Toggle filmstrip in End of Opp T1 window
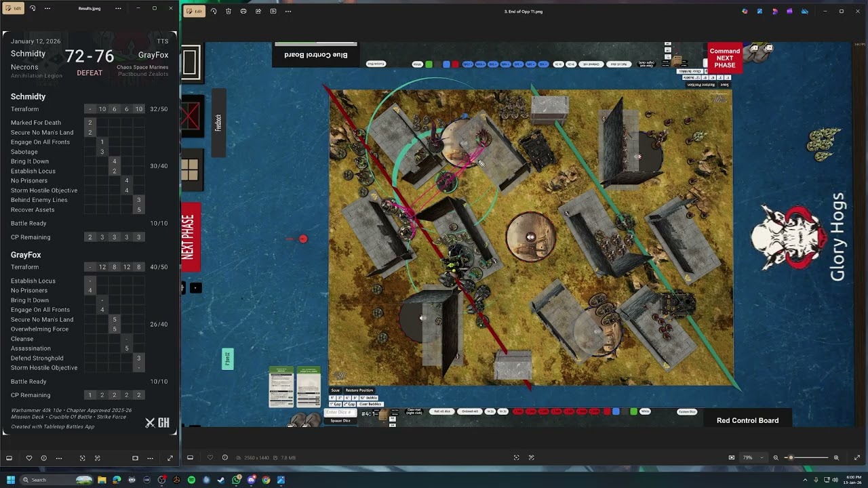868x488 pixels. [x=190, y=457]
